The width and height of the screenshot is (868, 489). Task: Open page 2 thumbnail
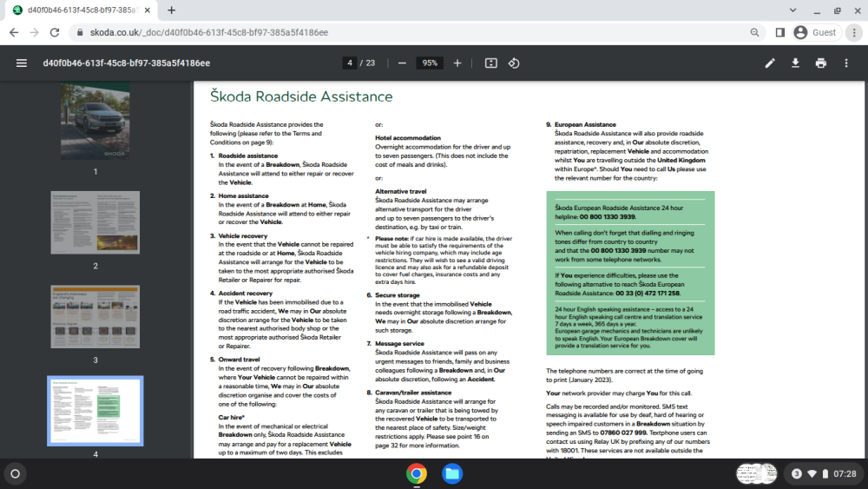coord(95,222)
